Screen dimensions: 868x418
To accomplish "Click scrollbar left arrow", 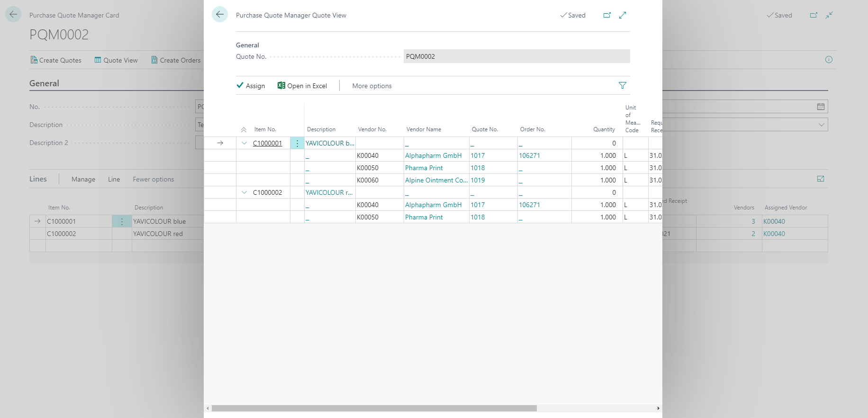I will (208, 408).
